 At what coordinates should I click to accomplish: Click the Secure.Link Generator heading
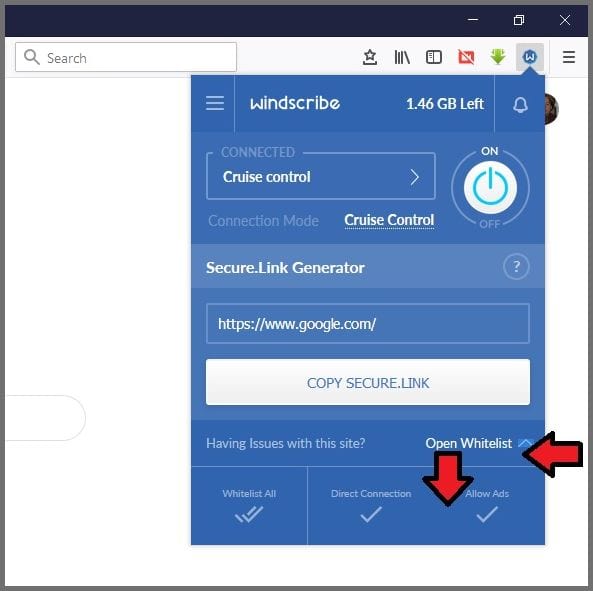[285, 268]
